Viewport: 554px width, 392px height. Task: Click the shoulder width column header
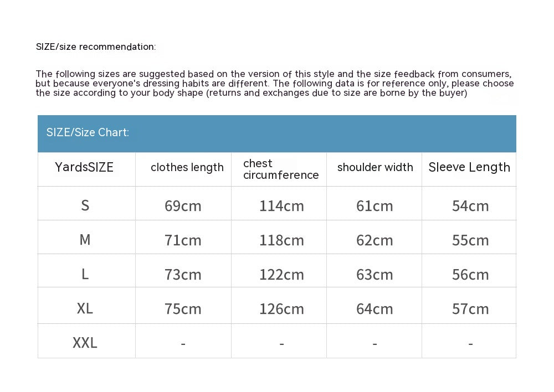(375, 167)
